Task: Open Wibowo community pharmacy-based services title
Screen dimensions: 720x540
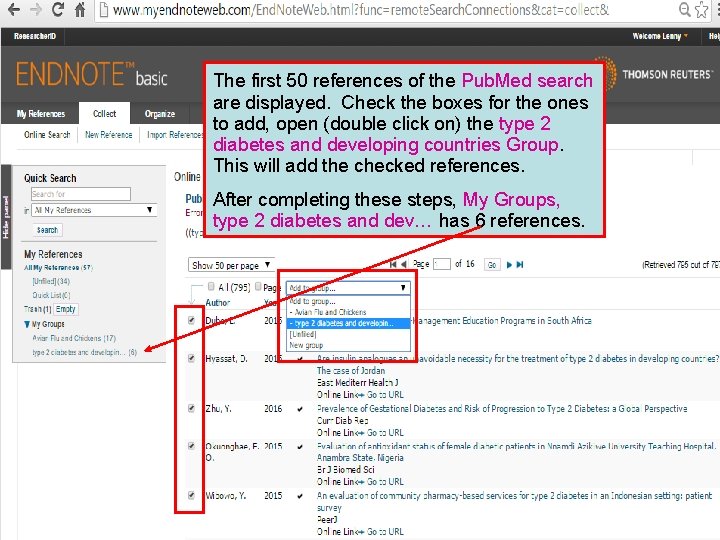Action: (514, 501)
